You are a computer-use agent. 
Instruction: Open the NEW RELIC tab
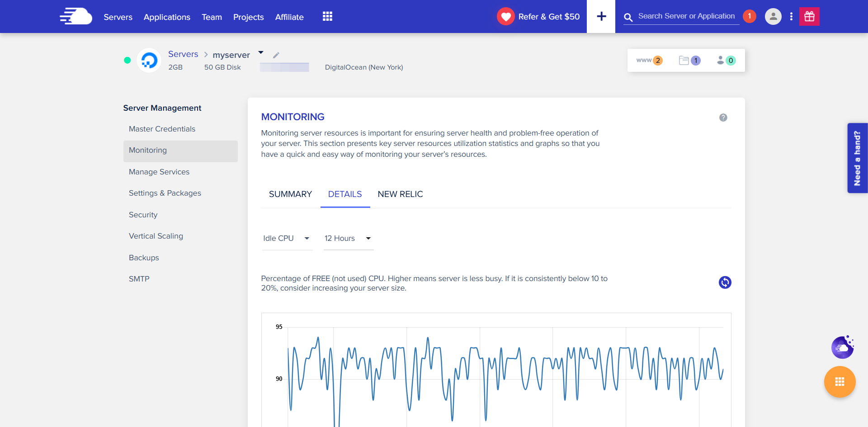(x=400, y=194)
